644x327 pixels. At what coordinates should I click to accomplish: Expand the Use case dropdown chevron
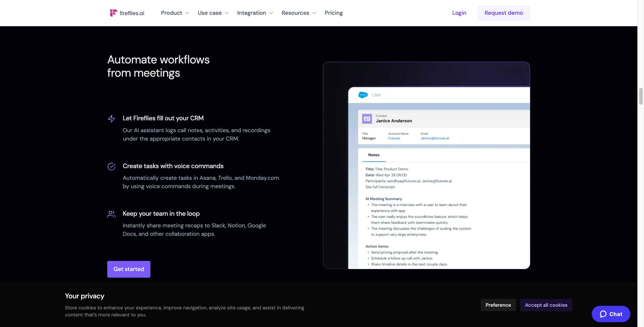[227, 13]
